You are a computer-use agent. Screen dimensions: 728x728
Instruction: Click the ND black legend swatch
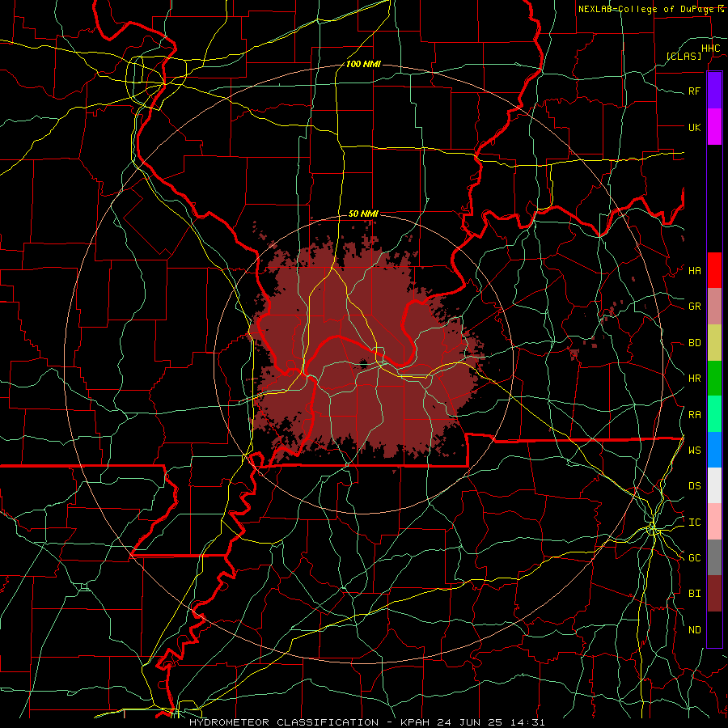(x=714, y=629)
